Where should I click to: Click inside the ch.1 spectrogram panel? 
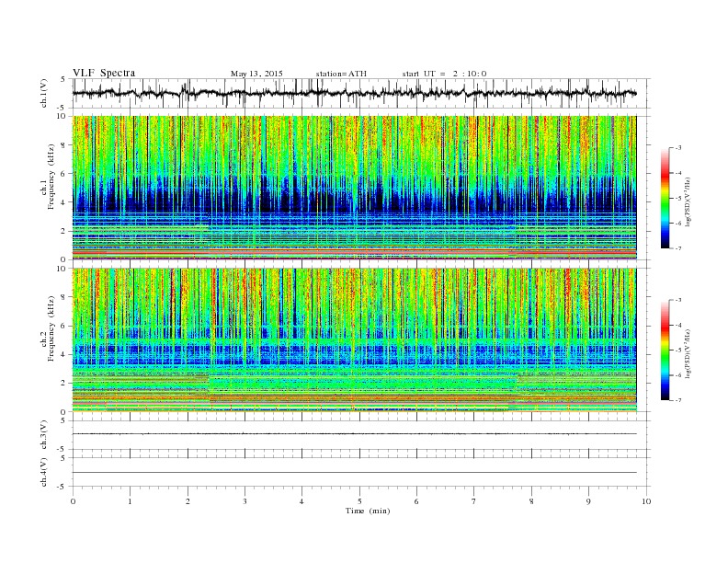point(354,188)
